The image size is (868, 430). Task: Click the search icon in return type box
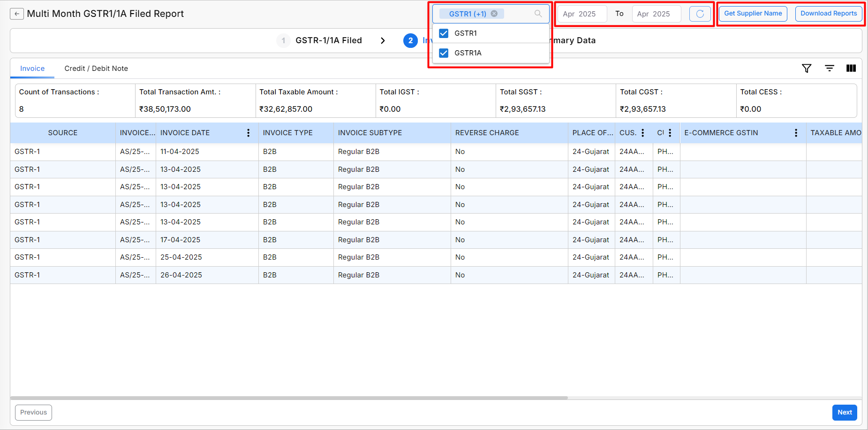[538, 14]
